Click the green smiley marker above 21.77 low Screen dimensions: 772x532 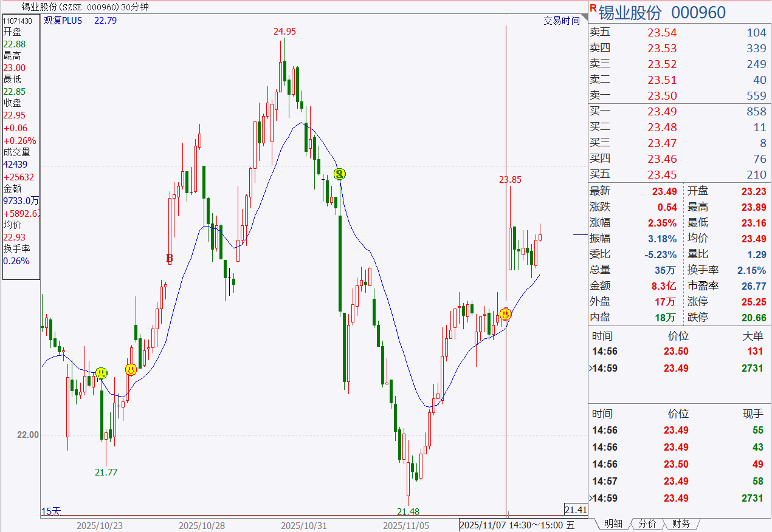[x=102, y=373]
